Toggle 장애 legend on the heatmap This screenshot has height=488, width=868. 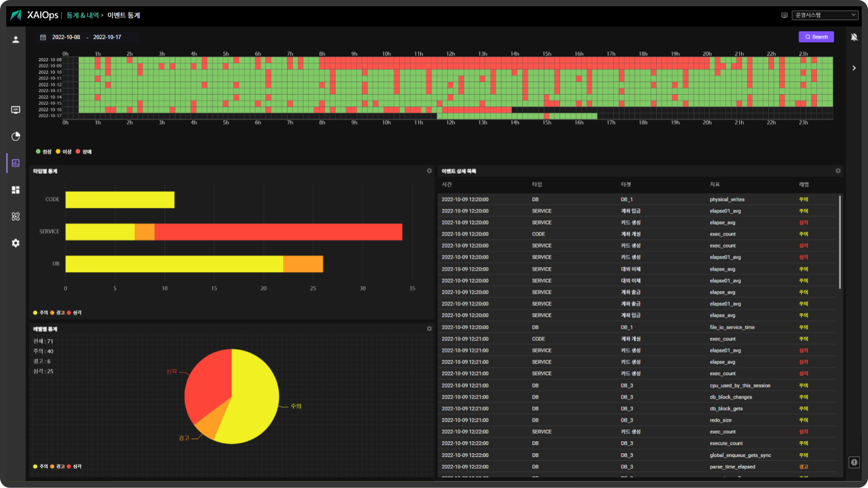coord(83,152)
